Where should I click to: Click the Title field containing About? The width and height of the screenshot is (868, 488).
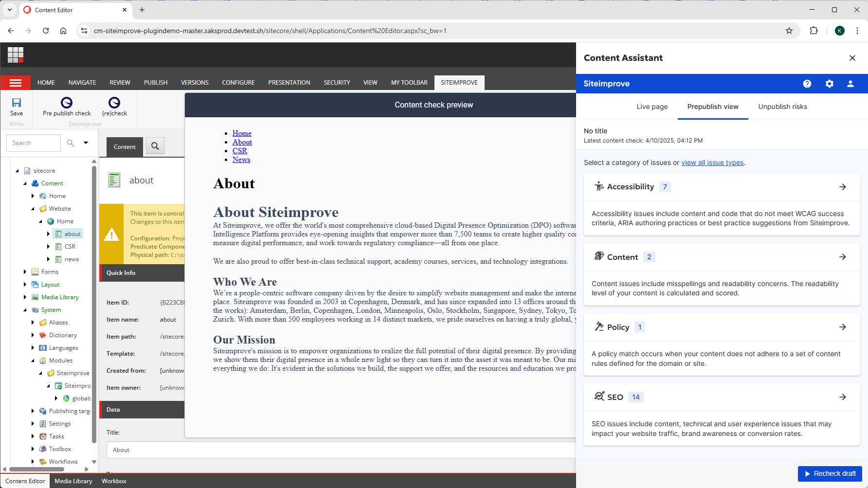[341, 450]
